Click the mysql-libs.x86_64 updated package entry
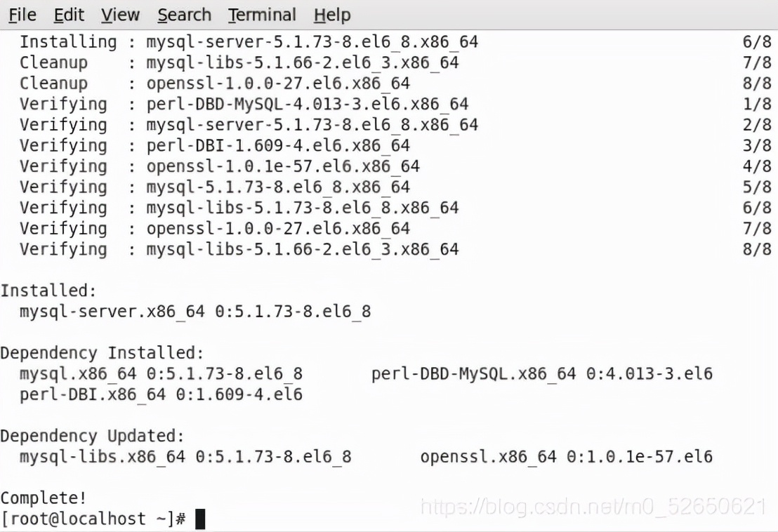The height and width of the screenshot is (532, 778). point(185,457)
